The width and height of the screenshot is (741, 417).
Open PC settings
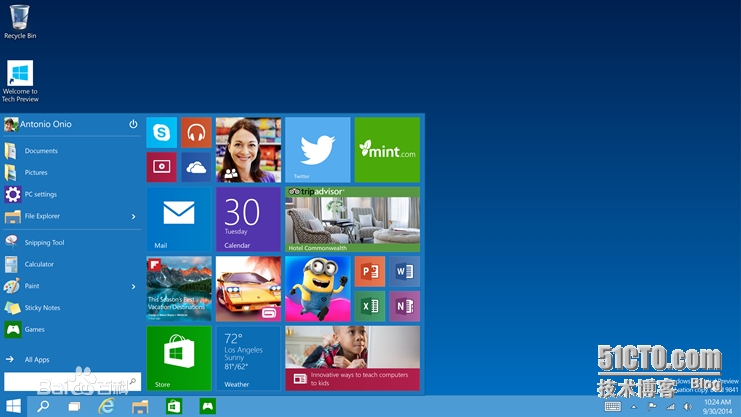pos(72,194)
